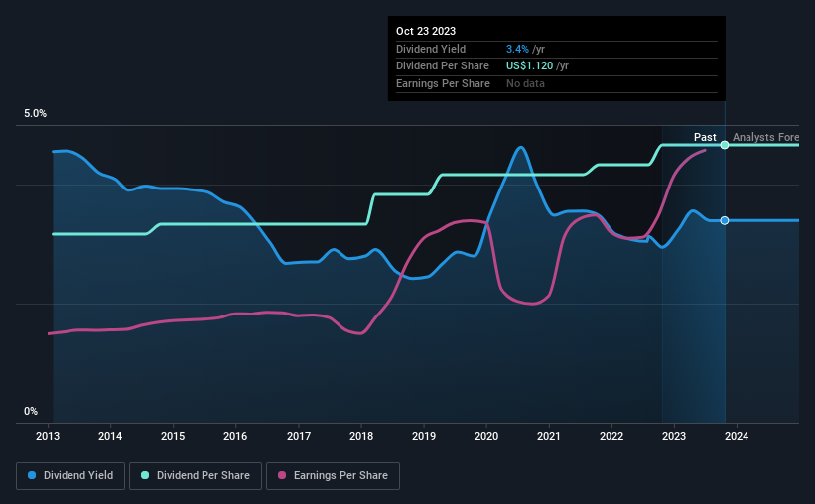Image resolution: width=815 pixels, height=504 pixels.
Task: Click the 0% y-axis label
Action: point(31,411)
